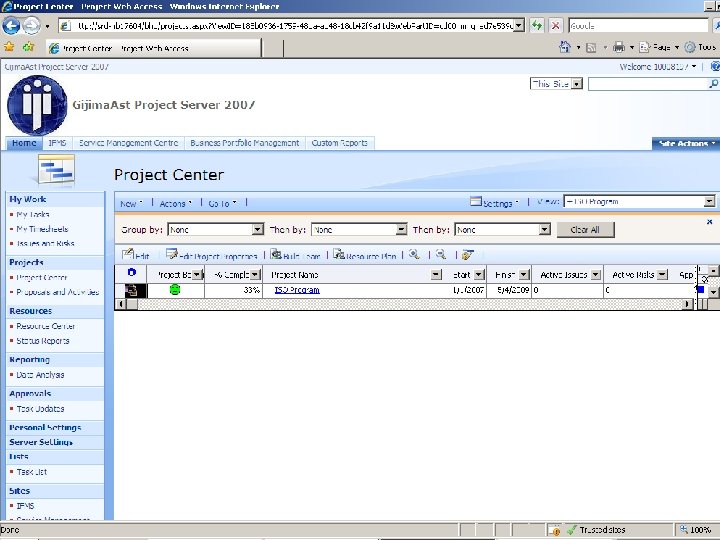This screenshot has height=540, width=720.
Task: Click the Clear All button
Action: click(x=585, y=230)
